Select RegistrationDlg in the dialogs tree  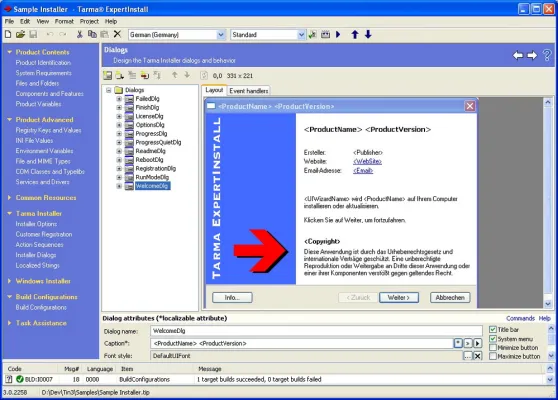pyautogui.click(x=156, y=168)
